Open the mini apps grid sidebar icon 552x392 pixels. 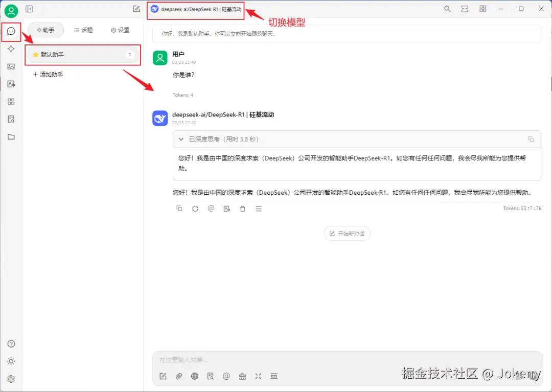pos(11,102)
